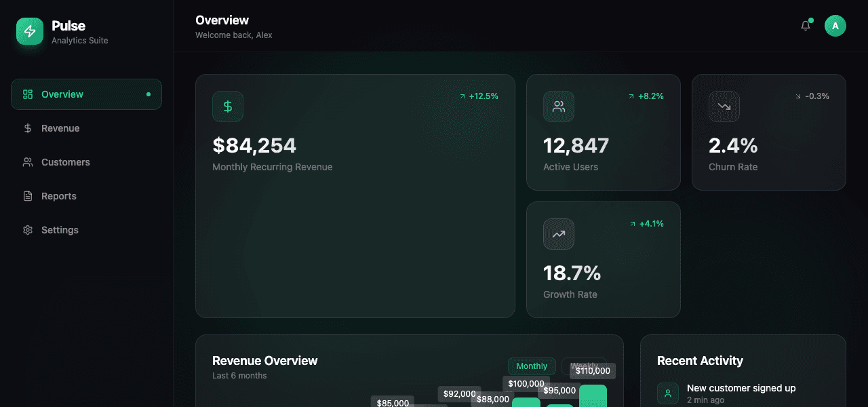This screenshot has height=407, width=868.
Task: Click the Settings gear icon in sidebar
Action: [28, 230]
